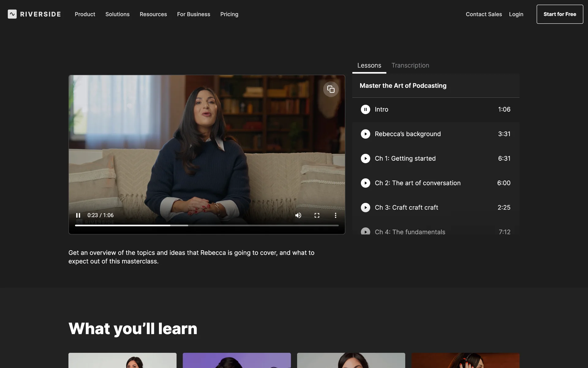Select the Lessons tab
The image size is (588, 368).
(369, 65)
